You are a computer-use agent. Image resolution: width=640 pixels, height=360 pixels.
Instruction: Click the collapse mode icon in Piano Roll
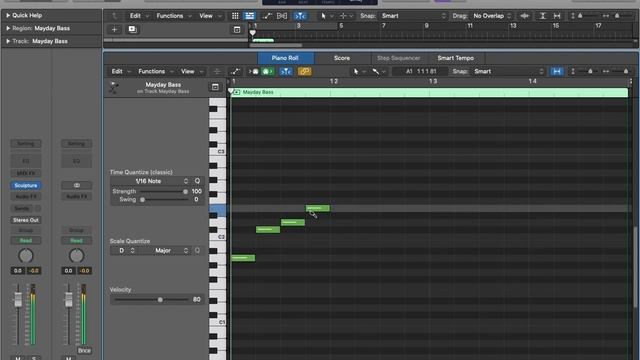(217, 71)
